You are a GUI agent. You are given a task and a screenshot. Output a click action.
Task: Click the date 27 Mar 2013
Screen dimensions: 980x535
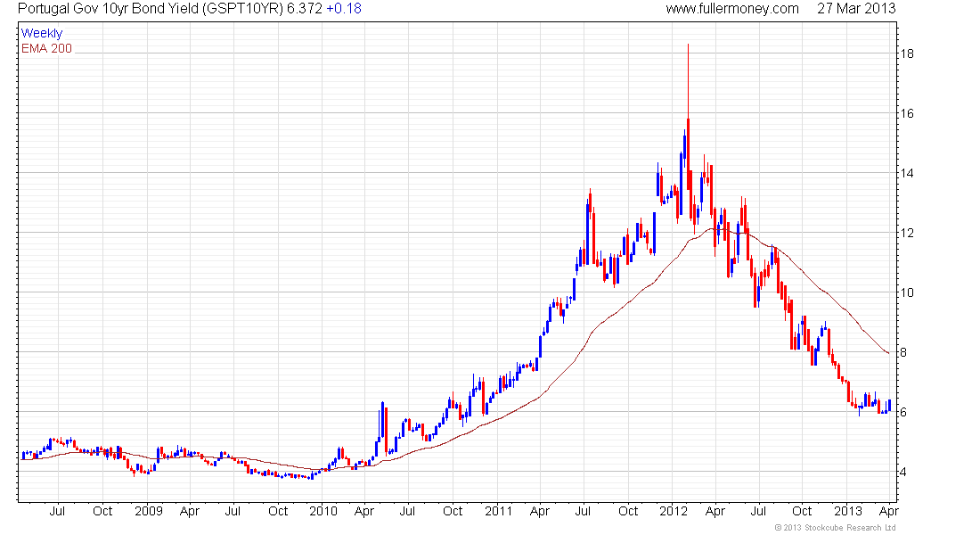(x=856, y=8)
